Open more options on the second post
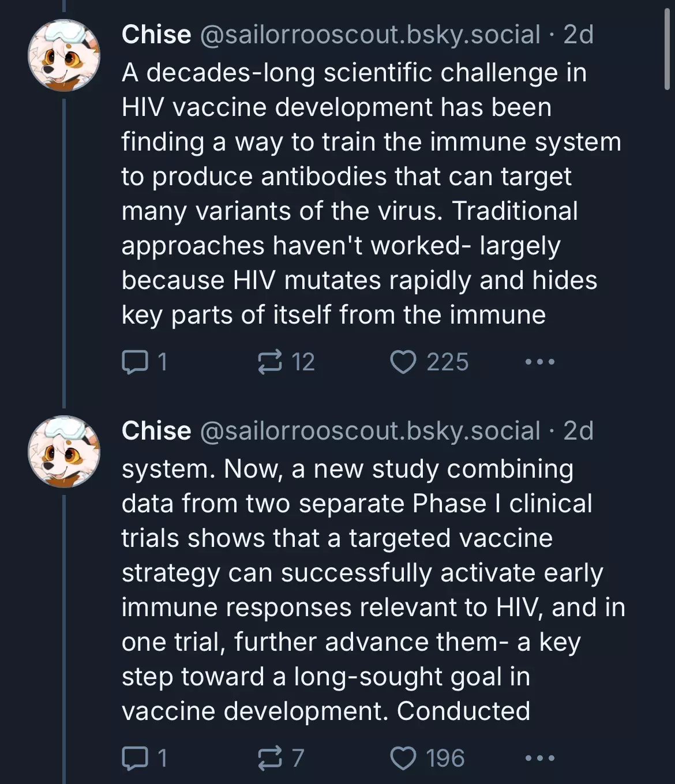 point(540,758)
